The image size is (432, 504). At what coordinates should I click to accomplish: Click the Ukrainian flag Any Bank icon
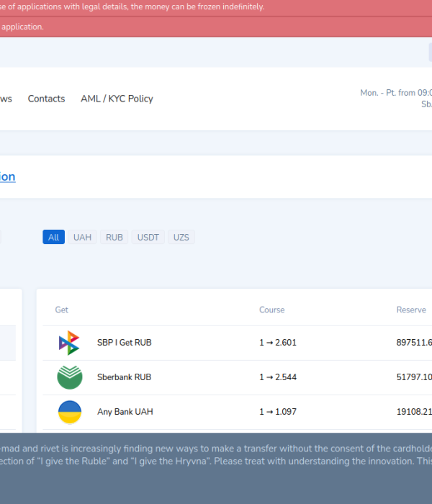click(69, 412)
